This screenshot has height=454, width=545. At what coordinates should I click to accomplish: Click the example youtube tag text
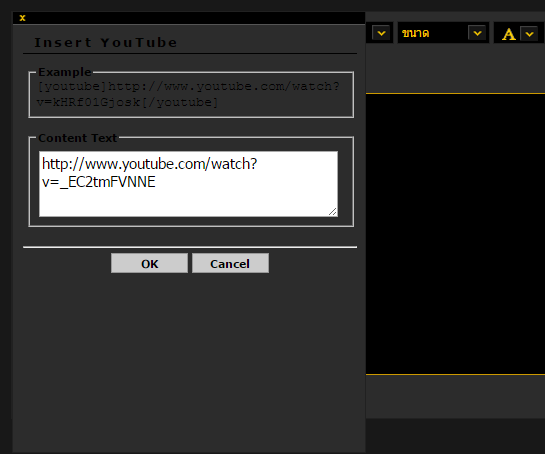188,94
